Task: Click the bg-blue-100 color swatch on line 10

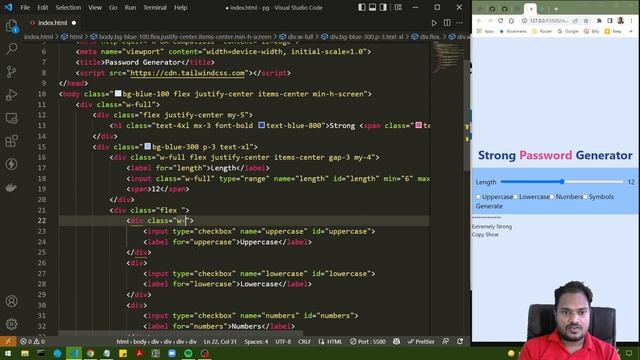Action: click(118, 93)
